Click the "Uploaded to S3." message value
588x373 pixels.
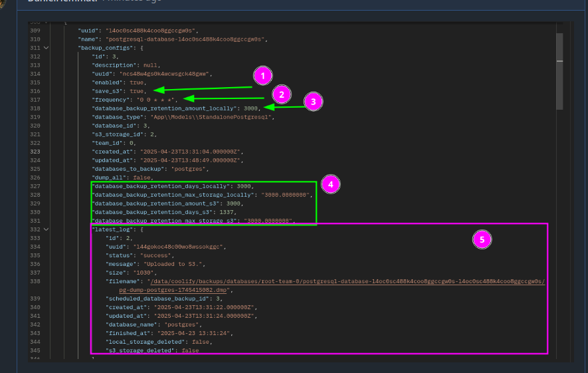click(x=174, y=264)
